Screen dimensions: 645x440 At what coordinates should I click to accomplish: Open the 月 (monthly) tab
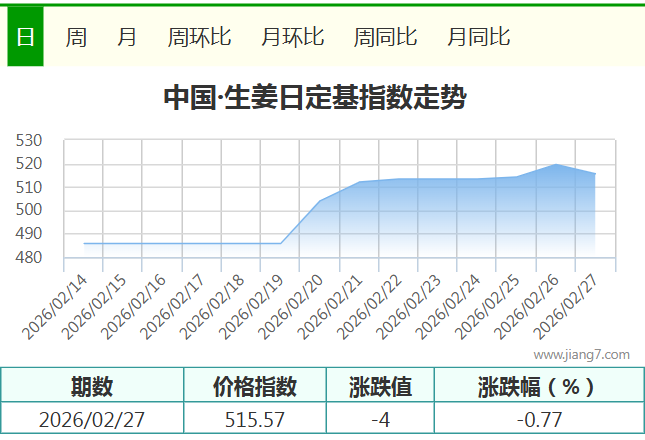pyautogui.click(x=127, y=38)
